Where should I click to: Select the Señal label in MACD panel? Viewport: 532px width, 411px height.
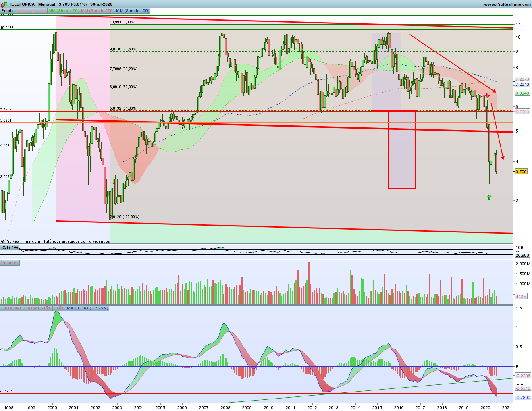pyautogui.click(x=59, y=308)
